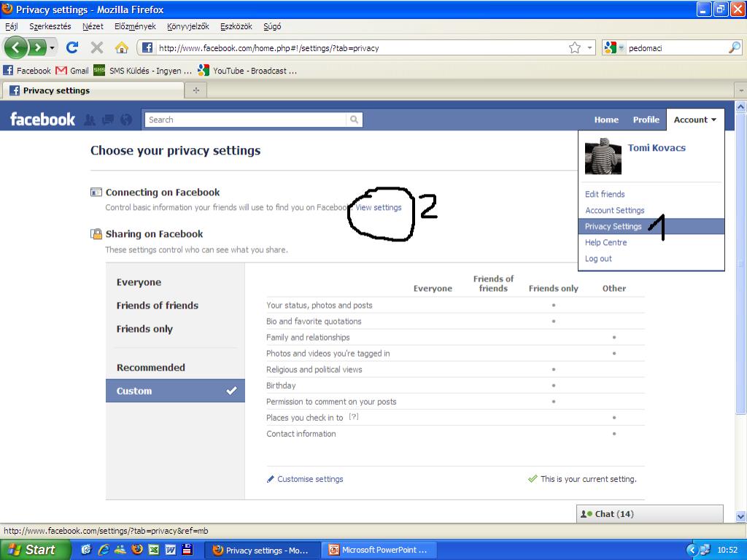Open the address bar history dropdown

click(x=590, y=48)
